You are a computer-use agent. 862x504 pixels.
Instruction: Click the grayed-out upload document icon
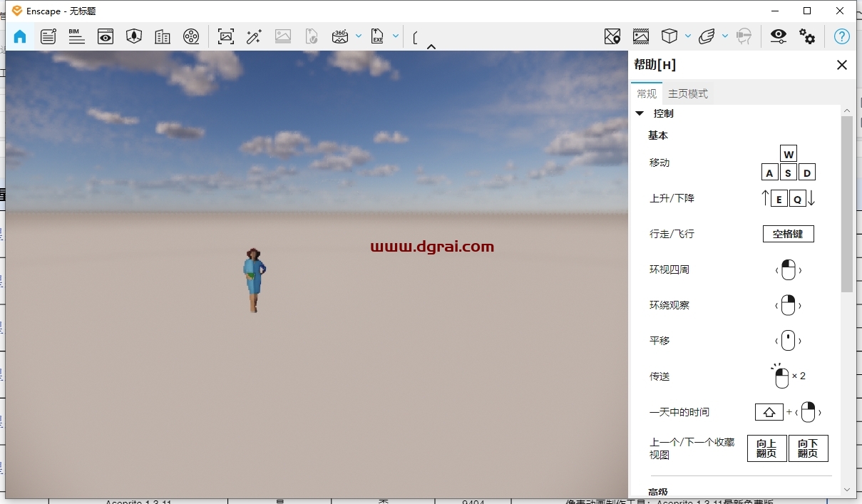pos(312,36)
